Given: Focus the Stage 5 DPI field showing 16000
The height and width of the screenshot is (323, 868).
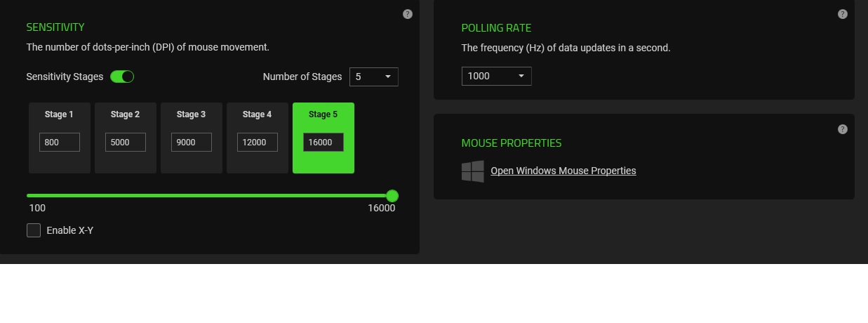Looking at the screenshot, I should [x=323, y=143].
